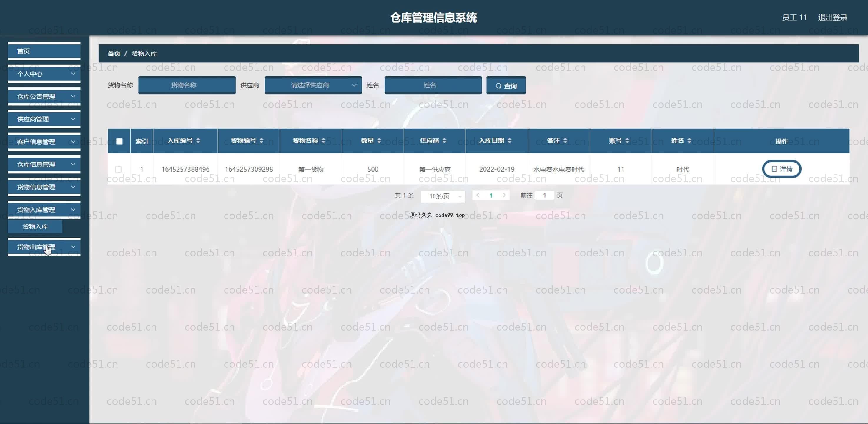Click the 查询 search button
Viewport: 868px width, 424px height.
(506, 86)
